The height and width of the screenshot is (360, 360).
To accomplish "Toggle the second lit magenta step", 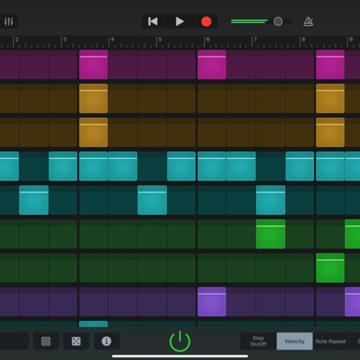I will (x=212, y=65).
